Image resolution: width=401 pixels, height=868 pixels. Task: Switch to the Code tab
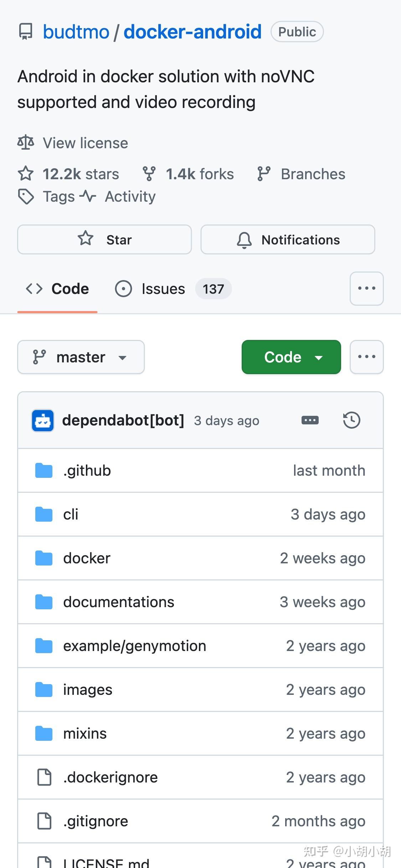tap(57, 289)
